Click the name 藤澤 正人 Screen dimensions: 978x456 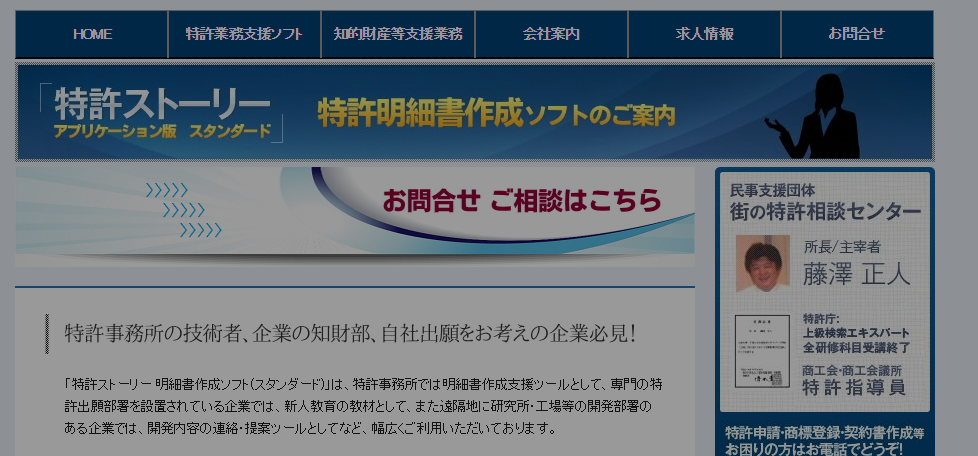pos(856,274)
